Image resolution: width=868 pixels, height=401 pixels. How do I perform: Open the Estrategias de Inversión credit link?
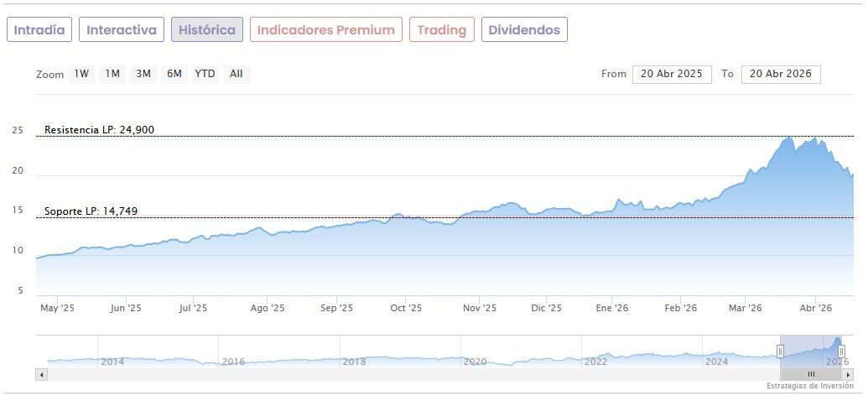(x=809, y=386)
